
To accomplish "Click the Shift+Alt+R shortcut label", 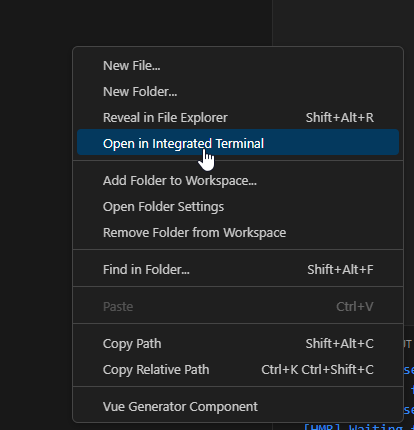I will point(340,118).
